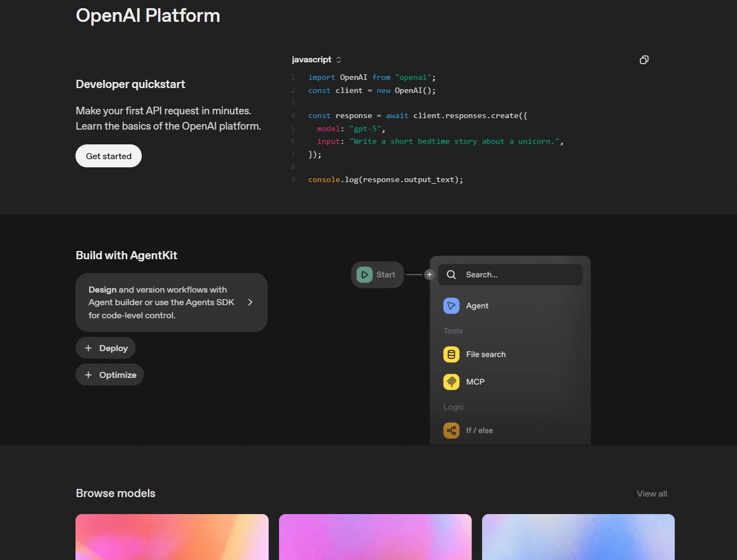Expand the Deploy section
The image size is (737, 560).
click(x=106, y=348)
